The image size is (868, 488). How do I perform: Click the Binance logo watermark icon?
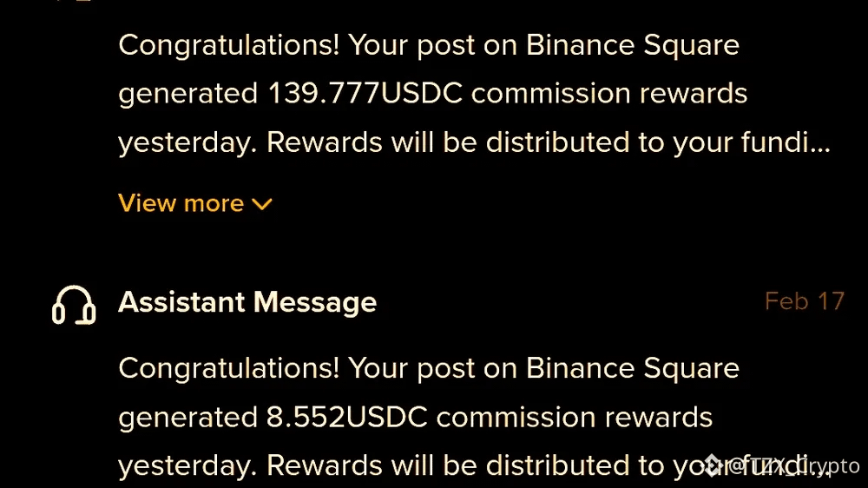[713, 466]
